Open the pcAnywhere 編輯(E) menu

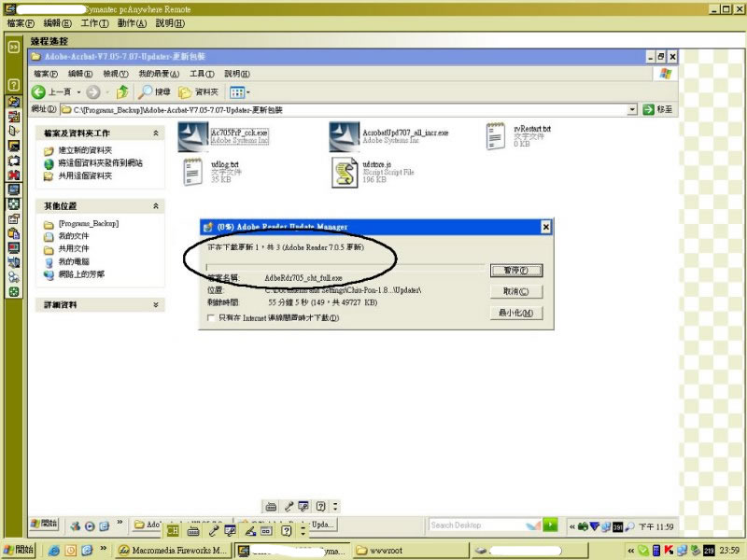tap(57, 22)
